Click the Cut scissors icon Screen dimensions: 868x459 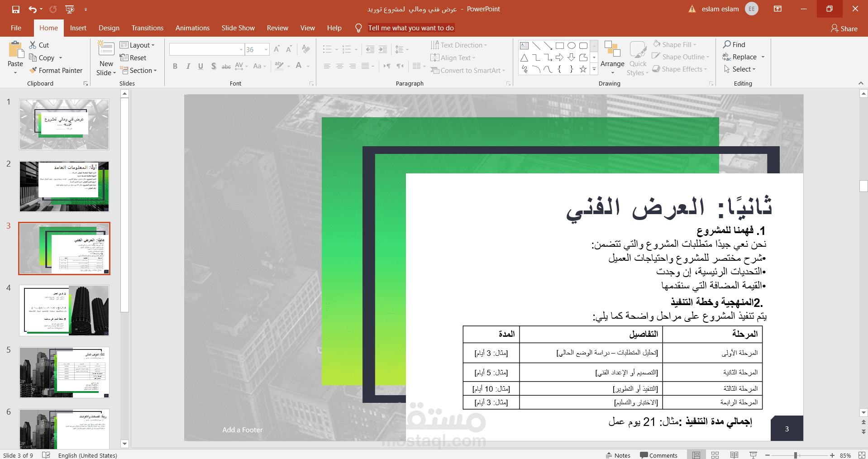click(x=33, y=45)
